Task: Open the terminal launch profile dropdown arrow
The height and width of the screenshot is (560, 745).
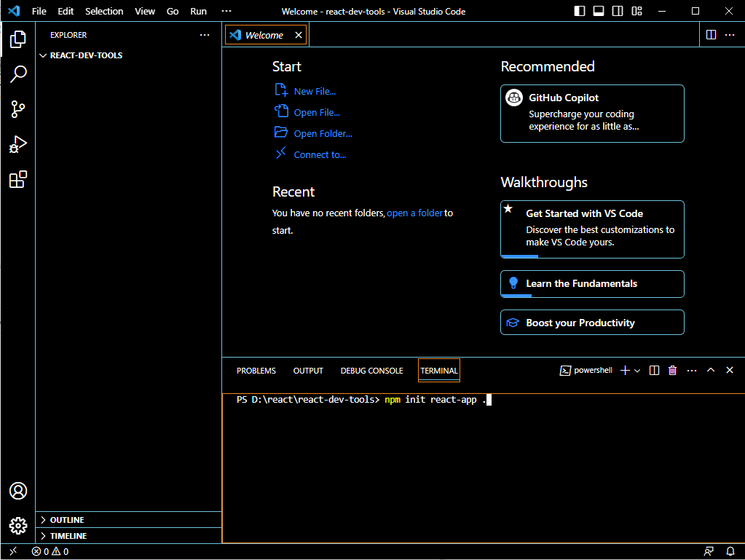Action: (637, 371)
